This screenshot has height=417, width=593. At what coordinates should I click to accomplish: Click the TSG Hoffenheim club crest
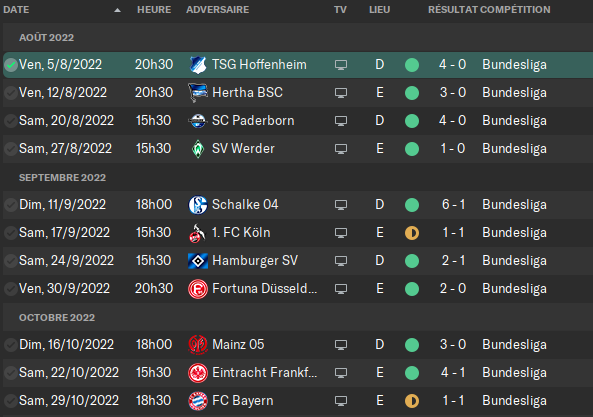tap(198, 65)
